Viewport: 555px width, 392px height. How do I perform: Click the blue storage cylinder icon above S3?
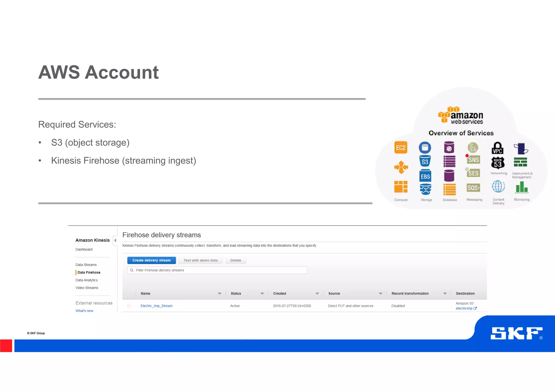pos(425,148)
